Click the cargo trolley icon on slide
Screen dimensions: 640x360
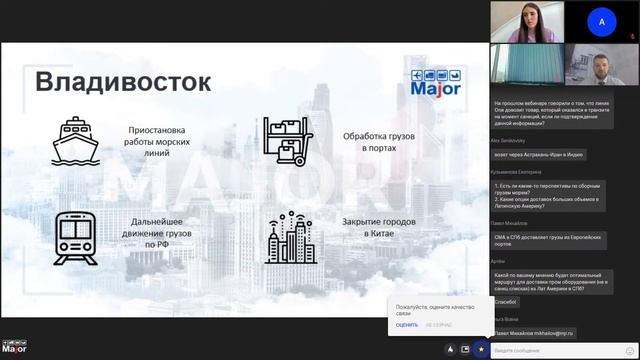point(288,141)
